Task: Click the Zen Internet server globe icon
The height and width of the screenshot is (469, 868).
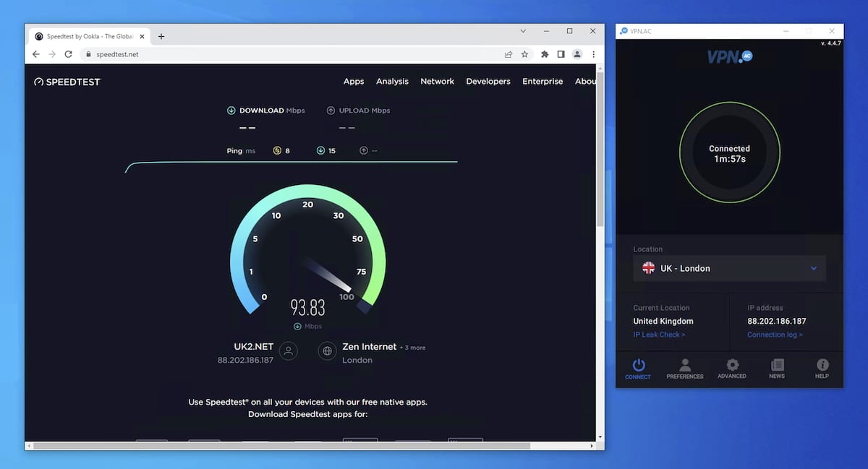Action: (x=328, y=351)
